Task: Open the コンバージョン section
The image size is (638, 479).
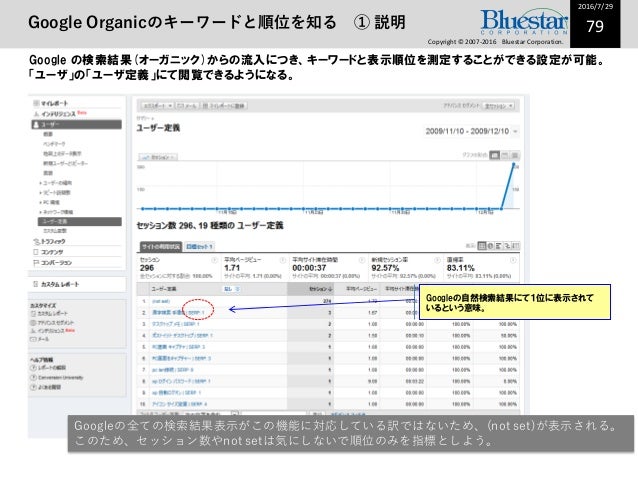Action: pyautogui.click(x=56, y=262)
